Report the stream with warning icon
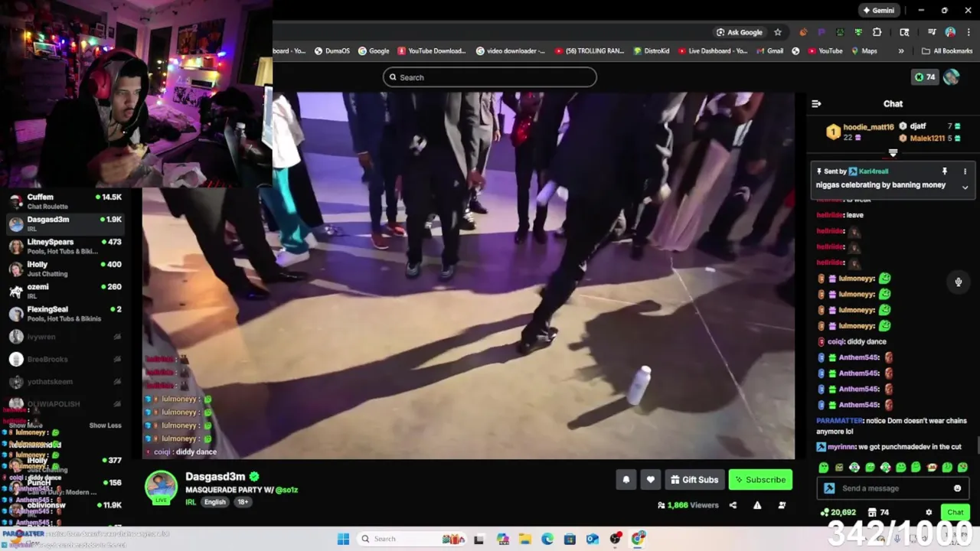 point(757,505)
